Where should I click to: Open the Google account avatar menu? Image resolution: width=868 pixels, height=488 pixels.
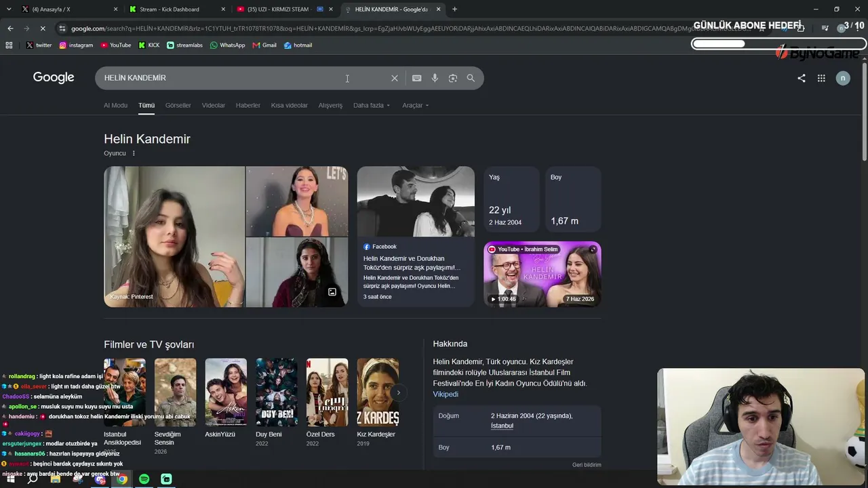(x=843, y=78)
